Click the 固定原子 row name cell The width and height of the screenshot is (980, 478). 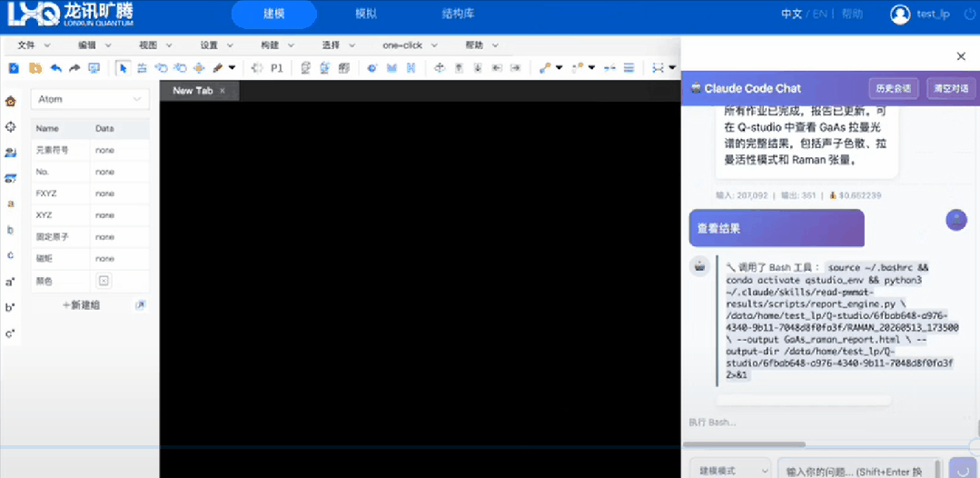point(60,237)
